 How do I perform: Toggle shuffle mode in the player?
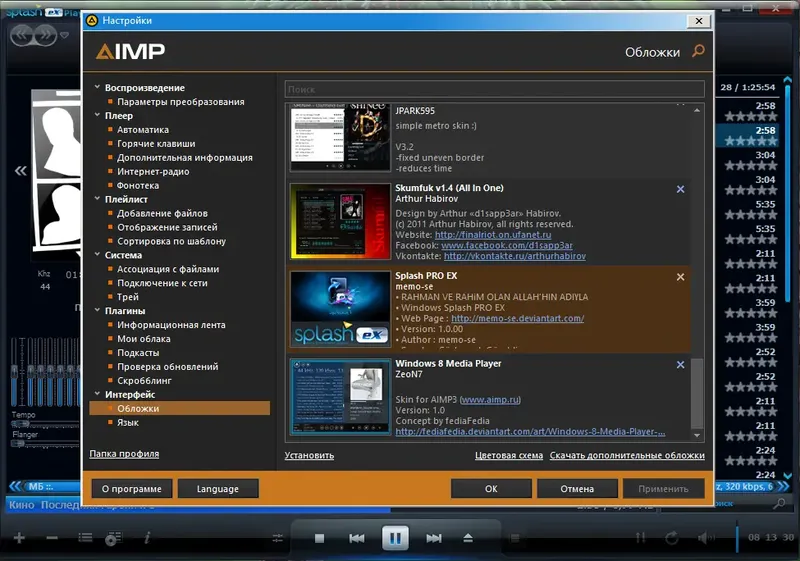click(x=641, y=538)
